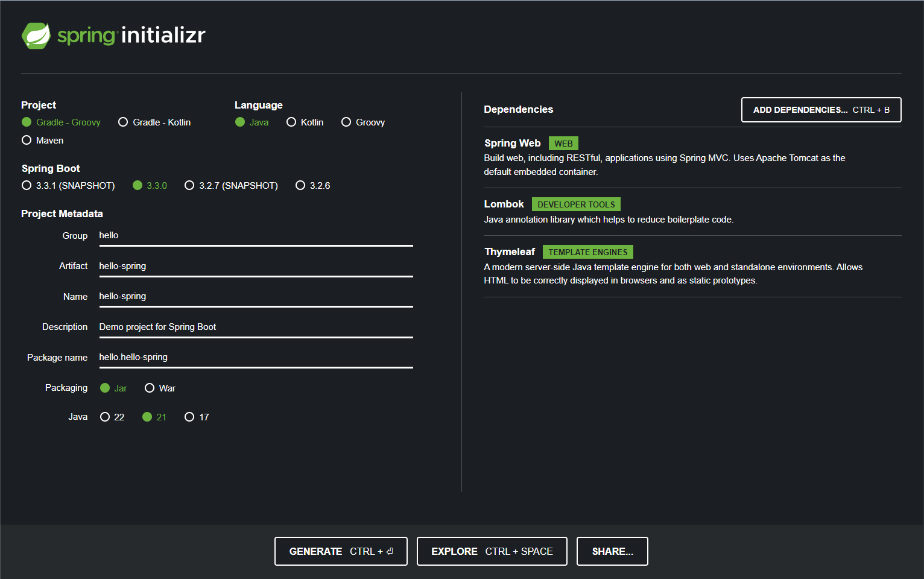924x579 pixels.
Task: Explore the generated project
Action: (x=492, y=551)
